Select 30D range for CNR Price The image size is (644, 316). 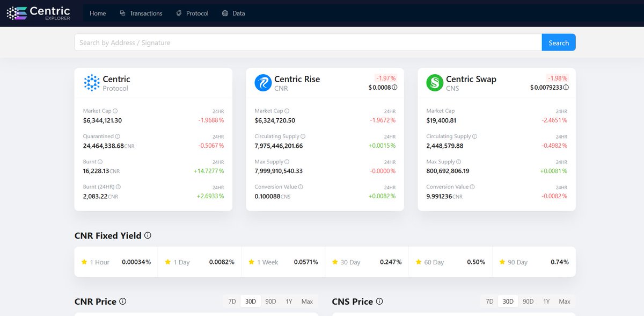251,301
